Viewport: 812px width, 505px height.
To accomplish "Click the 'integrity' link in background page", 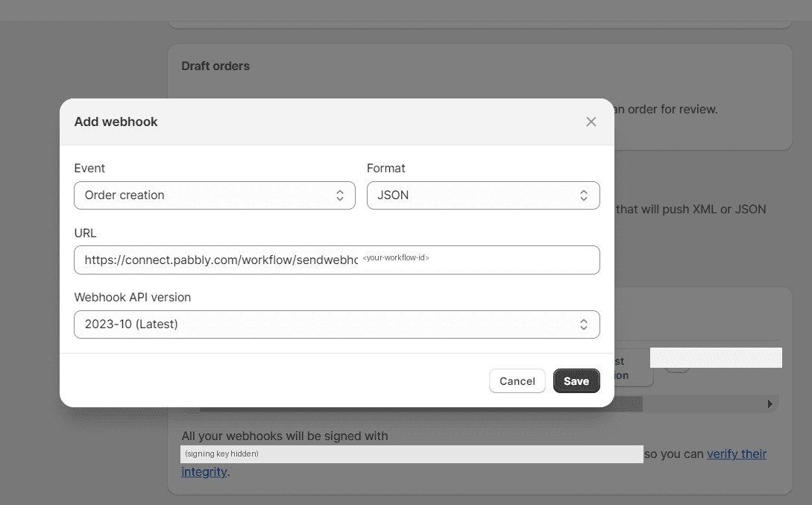I will pyautogui.click(x=204, y=472).
